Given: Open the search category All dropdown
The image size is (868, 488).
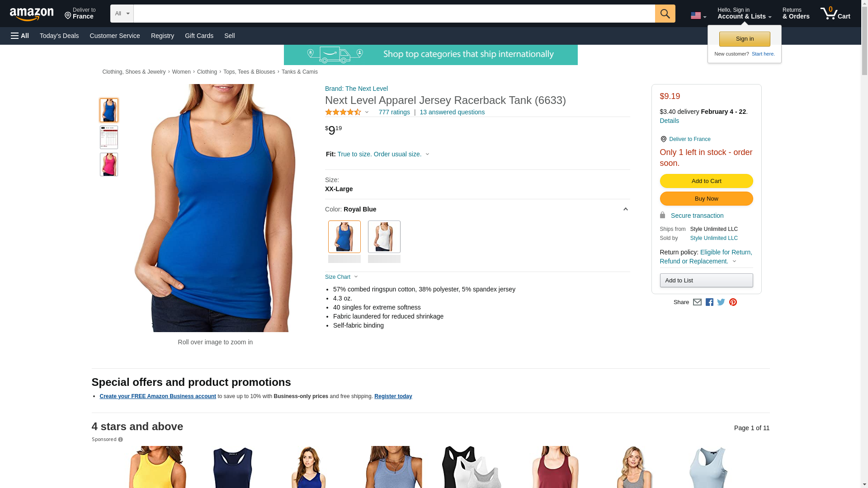Looking at the screenshot, I should [x=122, y=14].
